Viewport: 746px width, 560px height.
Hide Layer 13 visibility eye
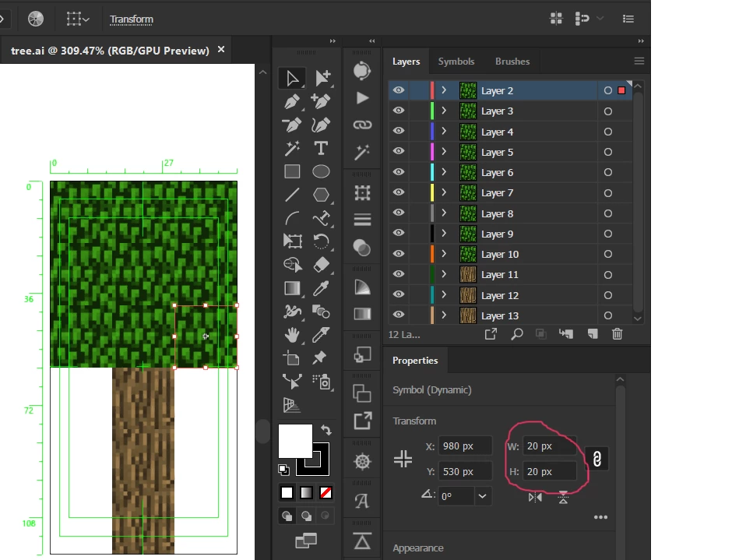click(399, 315)
